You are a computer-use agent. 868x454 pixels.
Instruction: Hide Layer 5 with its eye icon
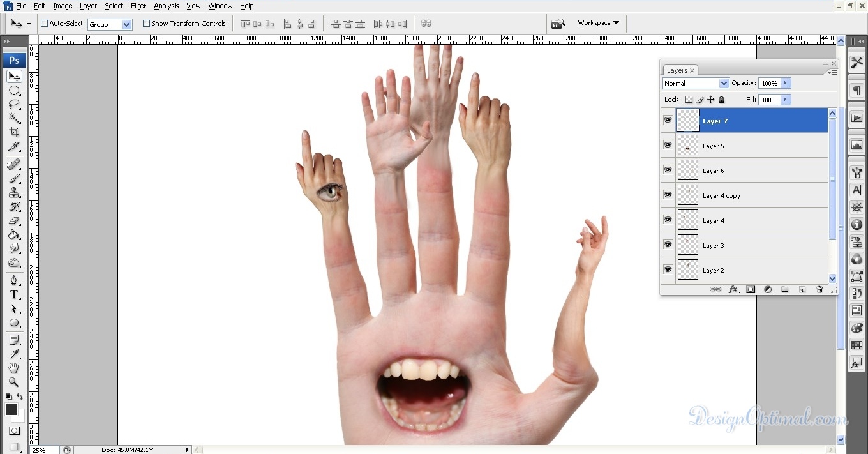click(x=668, y=145)
